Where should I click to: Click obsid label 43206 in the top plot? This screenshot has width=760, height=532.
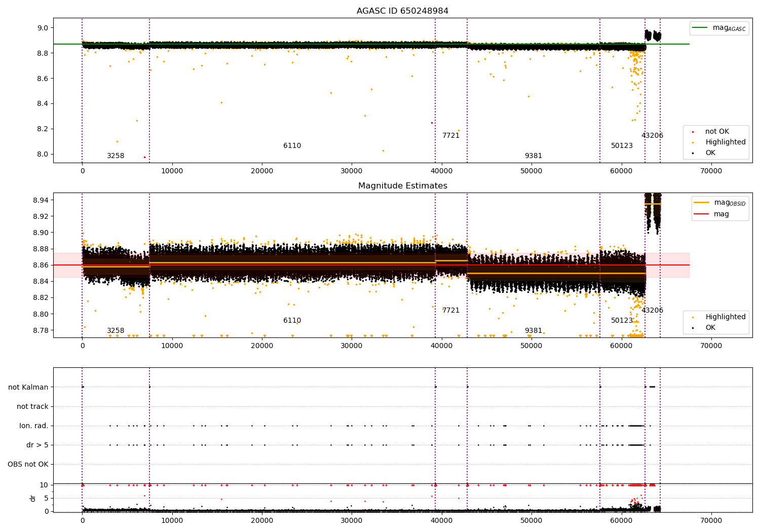point(652,136)
